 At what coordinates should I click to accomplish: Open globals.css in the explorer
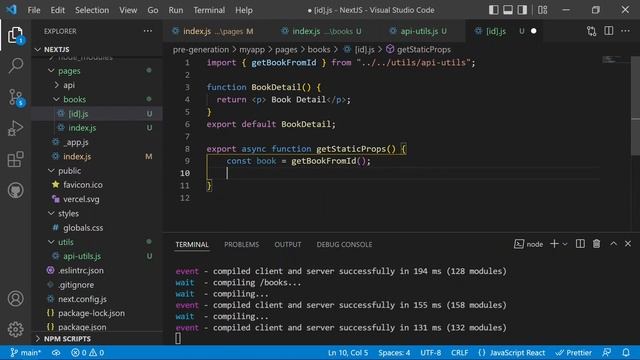pyautogui.click(x=97, y=228)
